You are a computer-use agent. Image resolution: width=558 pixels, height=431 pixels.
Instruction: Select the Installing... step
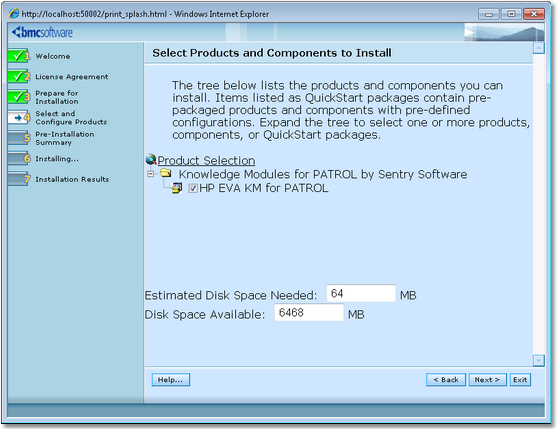(57, 159)
